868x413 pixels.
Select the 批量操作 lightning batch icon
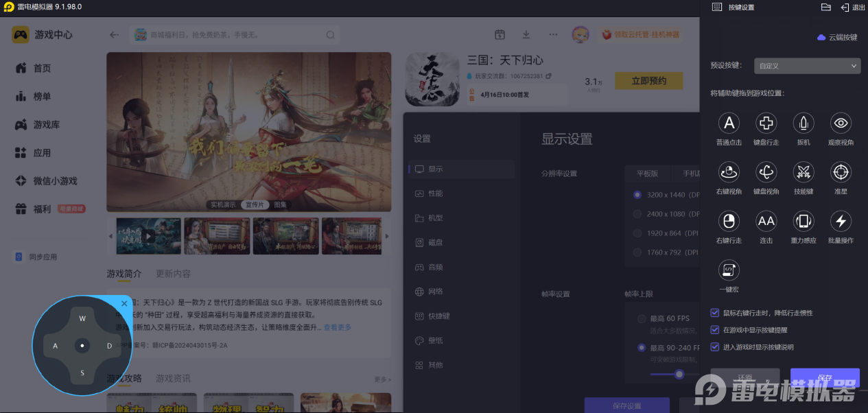click(841, 221)
